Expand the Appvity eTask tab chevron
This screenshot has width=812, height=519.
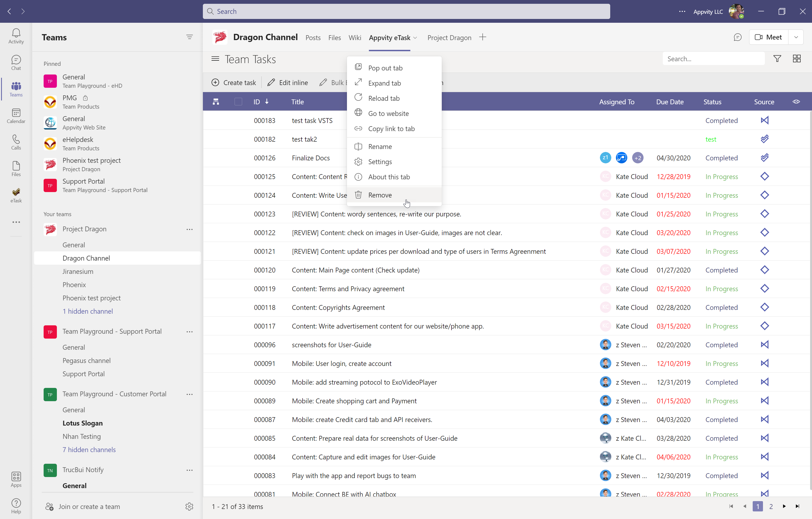click(x=416, y=38)
